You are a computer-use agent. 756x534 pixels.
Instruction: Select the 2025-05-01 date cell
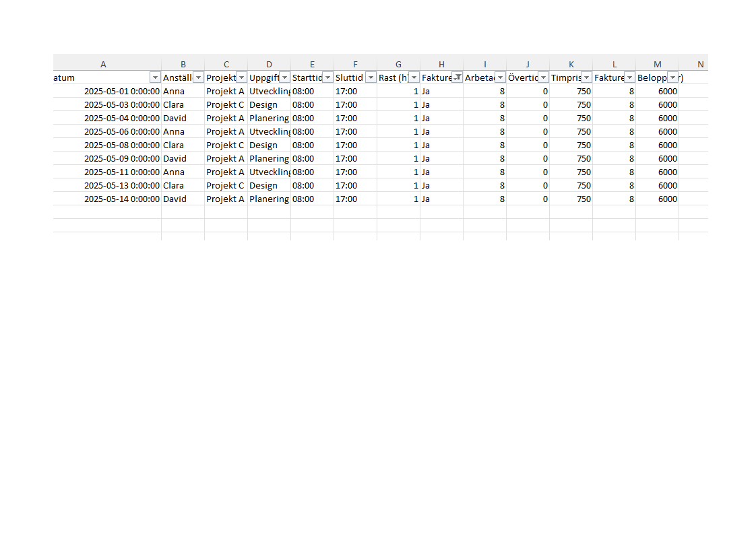121,91
